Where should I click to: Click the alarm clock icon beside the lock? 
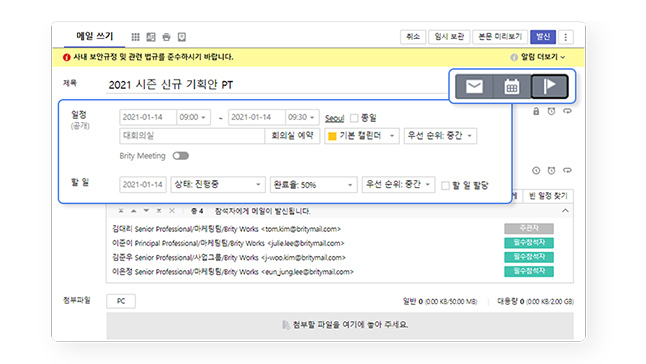551,111
